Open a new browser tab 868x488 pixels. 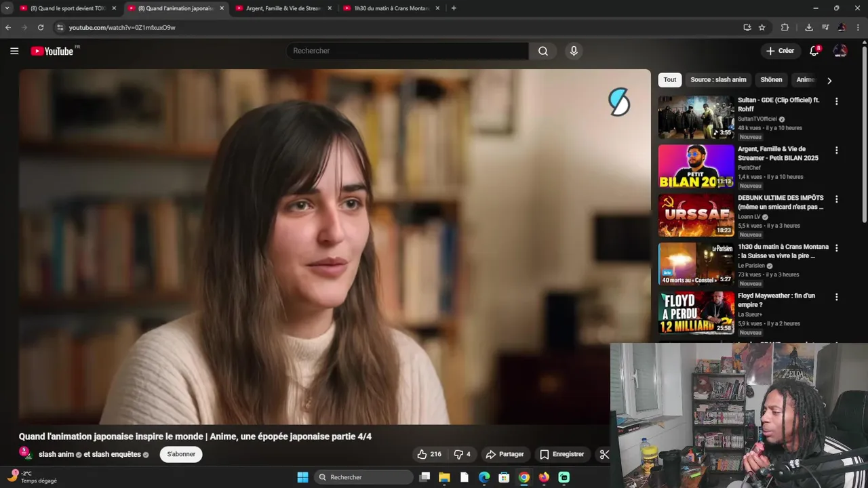tap(454, 8)
